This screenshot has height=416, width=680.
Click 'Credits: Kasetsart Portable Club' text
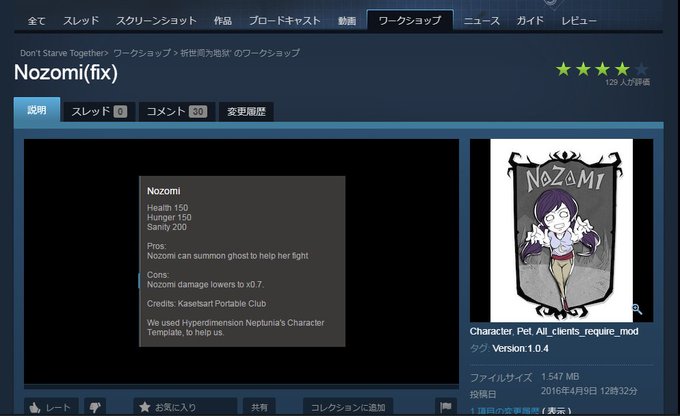tap(206, 304)
